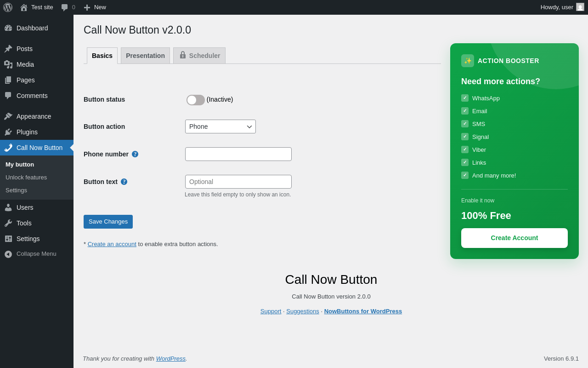Click the Phone number input field
Image resolution: width=588 pixels, height=368 pixels.
click(x=238, y=154)
